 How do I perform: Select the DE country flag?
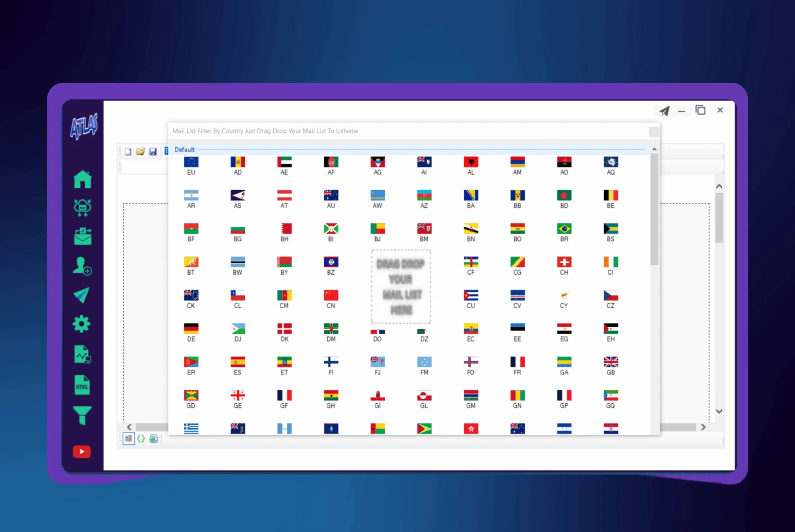tap(191, 332)
